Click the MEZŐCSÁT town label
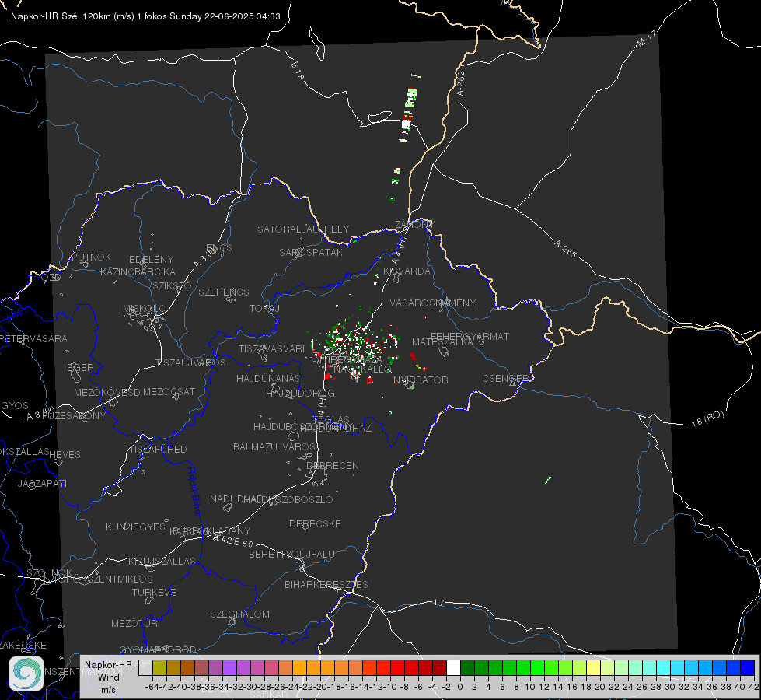The image size is (761, 700). pos(169,391)
